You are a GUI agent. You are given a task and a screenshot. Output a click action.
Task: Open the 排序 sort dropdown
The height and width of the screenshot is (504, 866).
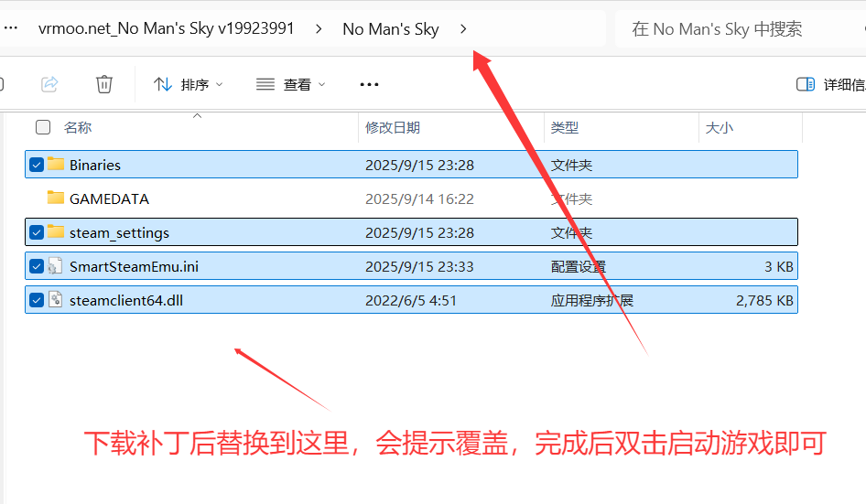tap(188, 84)
